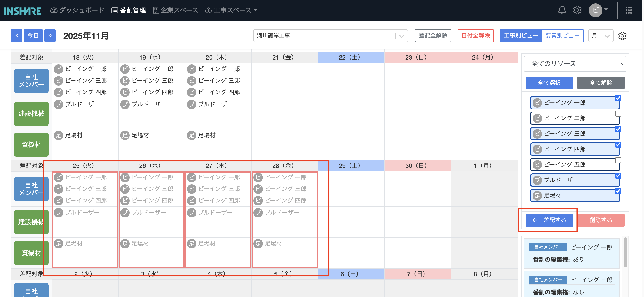Click ダッシュボード gauge icon
This screenshot has height=297, width=644.
pyautogui.click(x=54, y=10)
